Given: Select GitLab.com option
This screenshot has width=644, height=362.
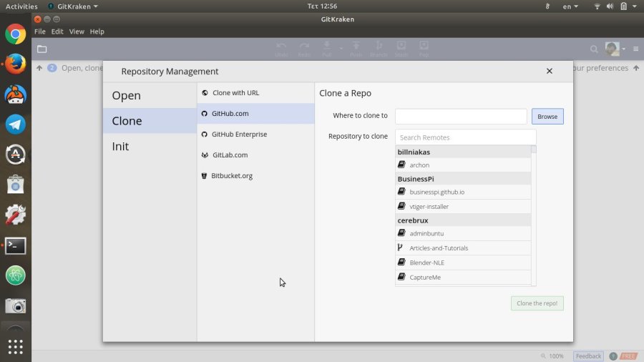Looking at the screenshot, I should click(x=255, y=155).
